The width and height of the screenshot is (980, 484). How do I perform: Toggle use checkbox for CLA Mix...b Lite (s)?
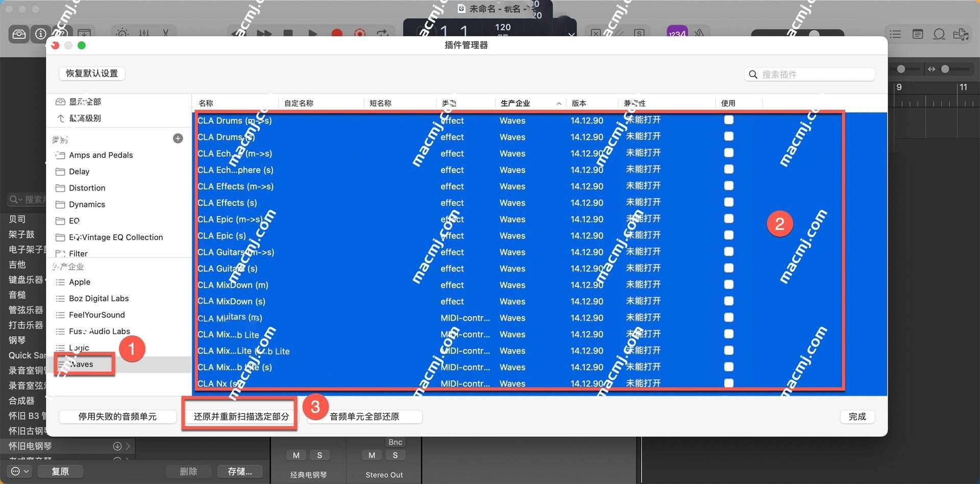point(729,367)
